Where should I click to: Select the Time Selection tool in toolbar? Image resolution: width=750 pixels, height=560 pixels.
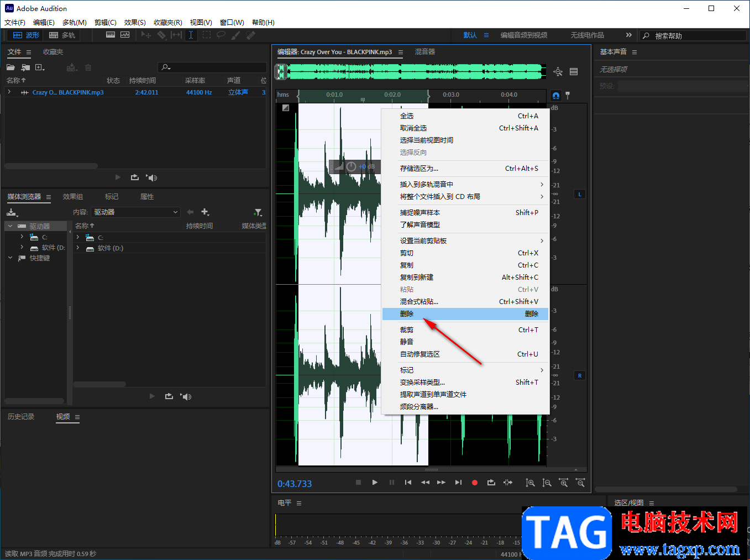click(x=191, y=35)
